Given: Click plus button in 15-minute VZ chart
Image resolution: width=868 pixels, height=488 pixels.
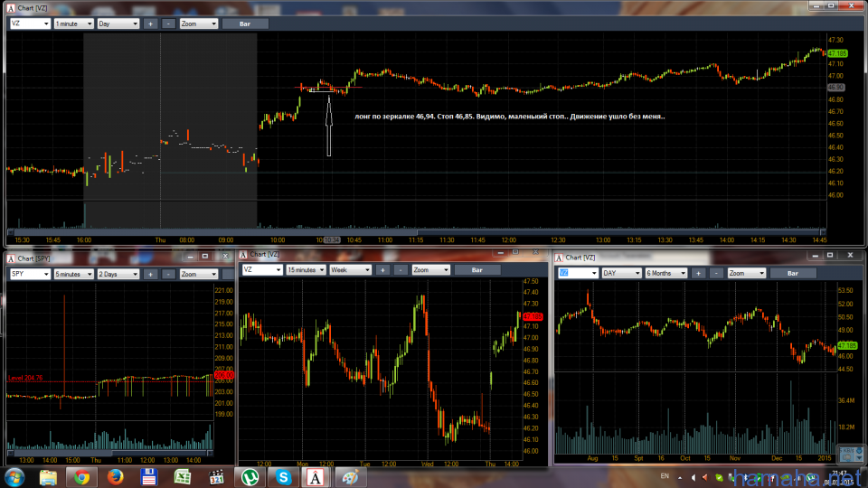Looking at the screenshot, I should tap(382, 270).
